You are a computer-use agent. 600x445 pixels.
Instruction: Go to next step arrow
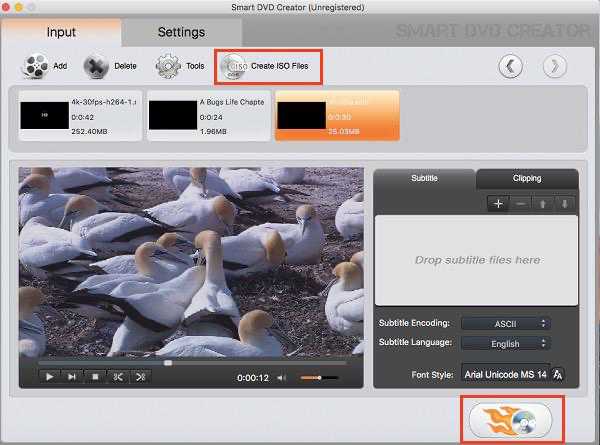click(x=555, y=66)
